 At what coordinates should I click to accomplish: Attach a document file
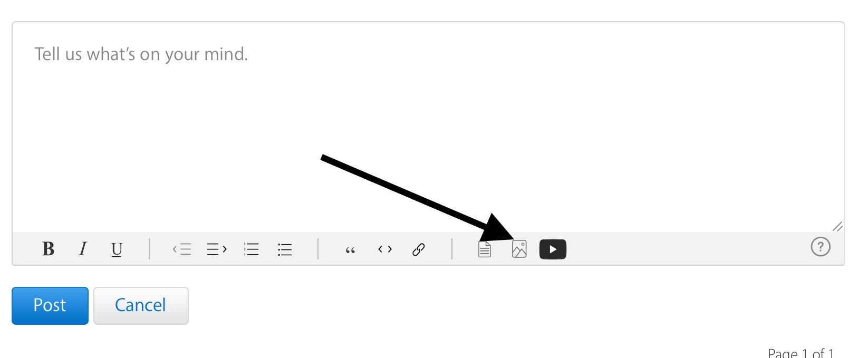(485, 249)
